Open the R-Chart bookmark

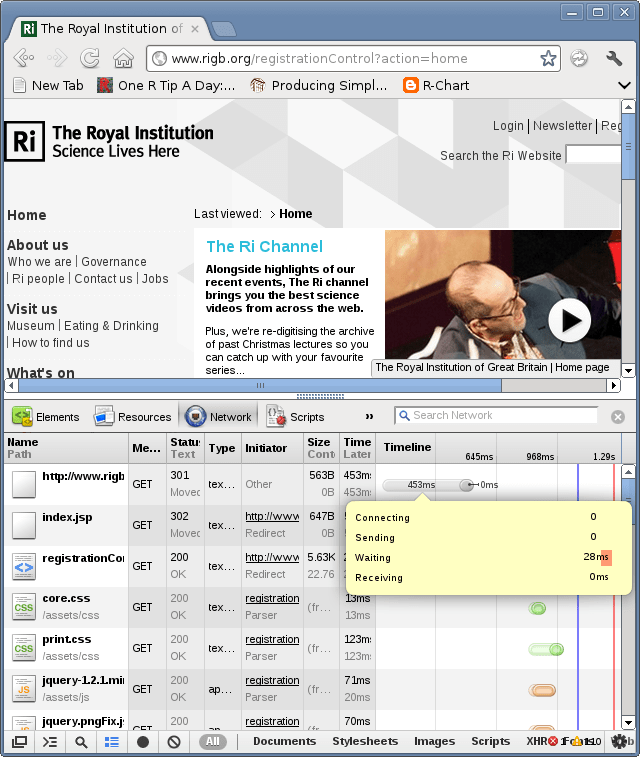click(436, 85)
